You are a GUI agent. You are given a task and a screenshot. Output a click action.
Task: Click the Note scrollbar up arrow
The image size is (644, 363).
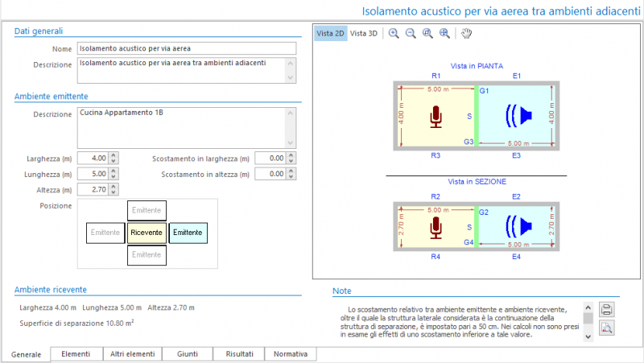click(588, 307)
